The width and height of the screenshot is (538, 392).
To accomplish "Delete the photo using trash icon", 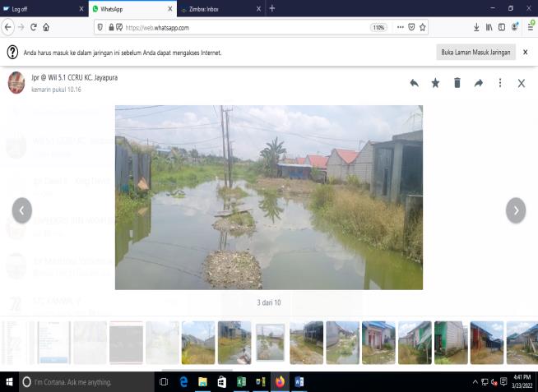I will (x=457, y=83).
